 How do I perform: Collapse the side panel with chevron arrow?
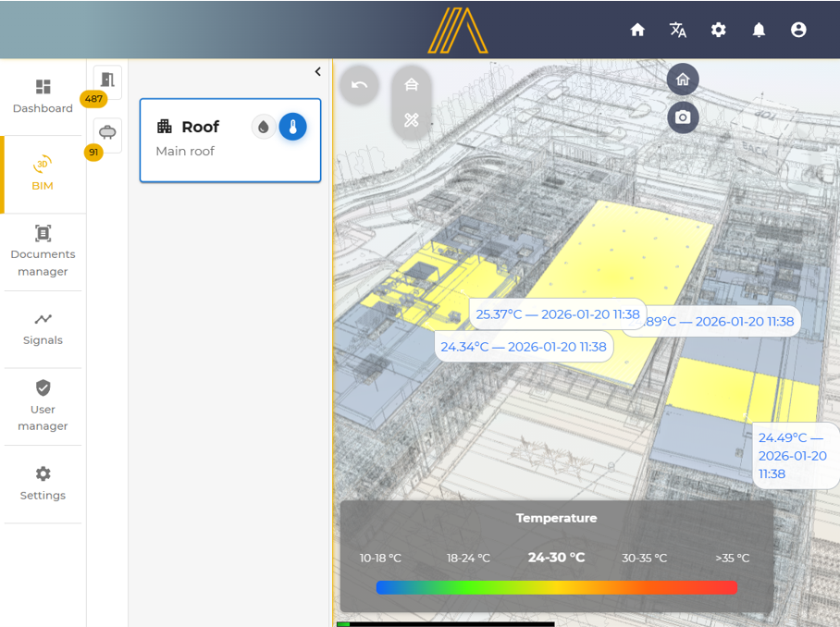pos(317,71)
